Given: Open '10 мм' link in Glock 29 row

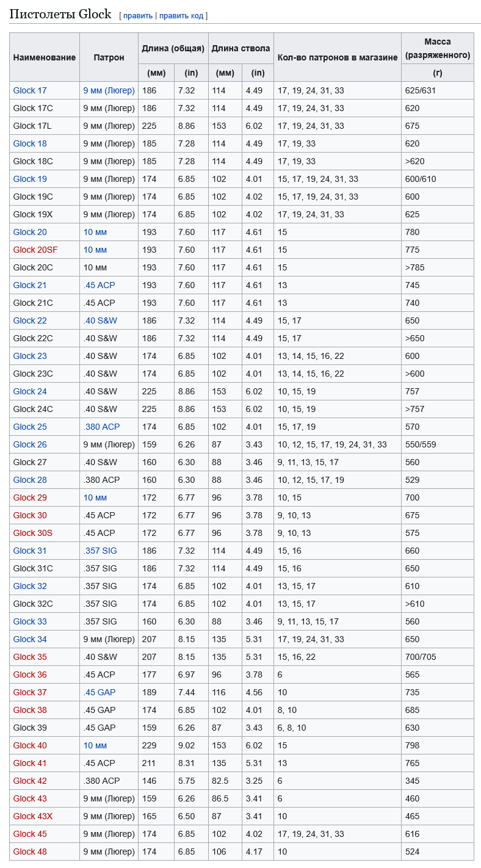Looking at the screenshot, I should (x=95, y=497).
